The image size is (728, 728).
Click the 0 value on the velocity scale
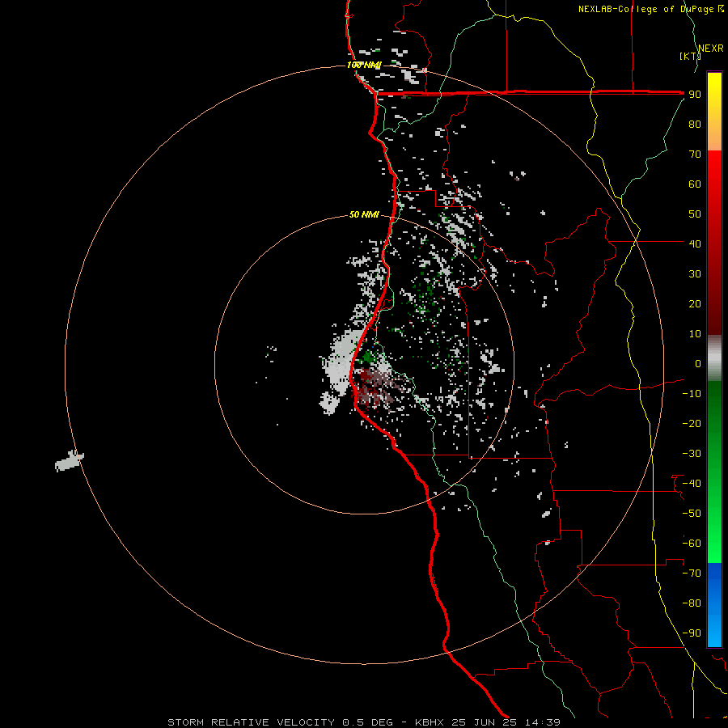click(698, 363)
